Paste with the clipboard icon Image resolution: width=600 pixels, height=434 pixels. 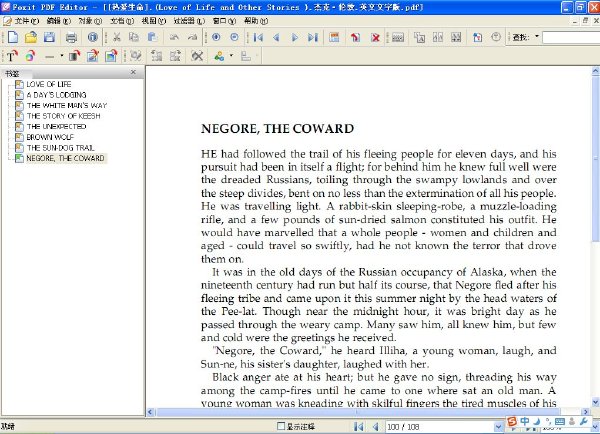[x=152, y=37]
